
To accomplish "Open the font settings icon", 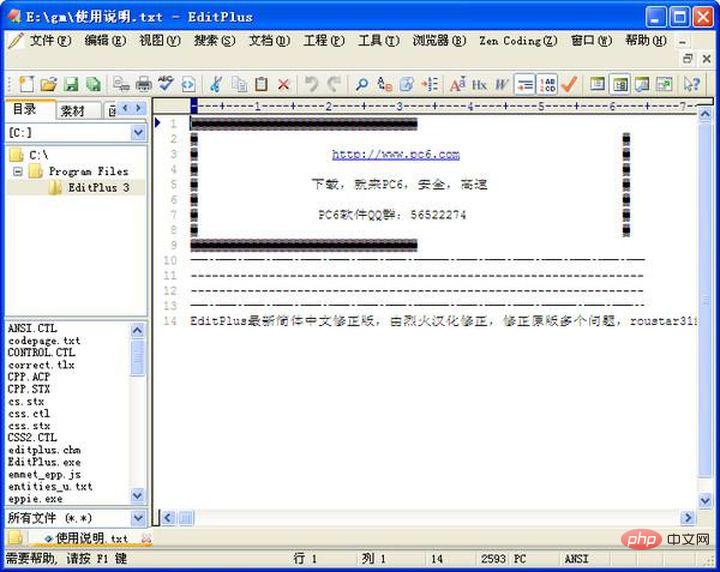I will 458,84.
